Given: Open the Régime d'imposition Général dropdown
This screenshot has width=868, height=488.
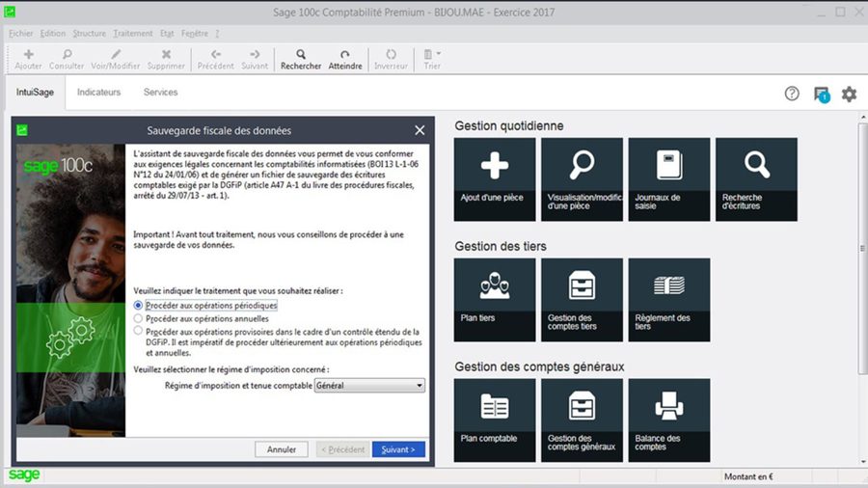Looking at the screenshot, I should [x=369, y=385].
